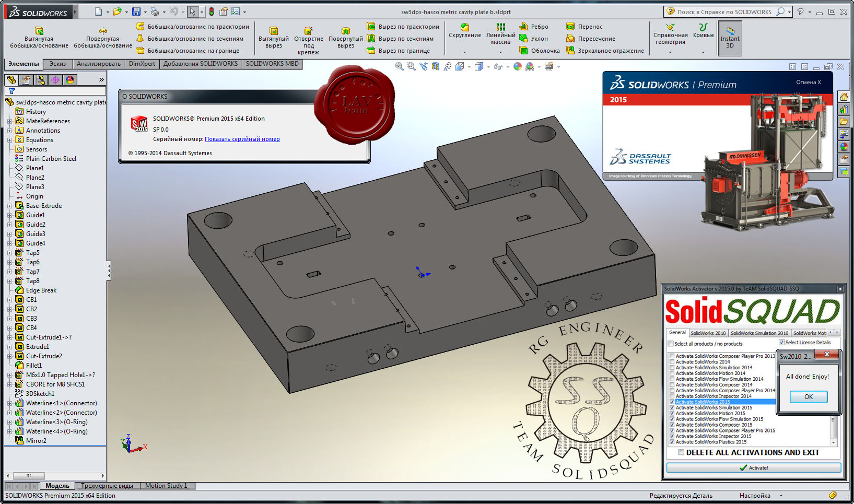Switch to the Эскиз tab

pyautogui.click(x=57, y=64)
